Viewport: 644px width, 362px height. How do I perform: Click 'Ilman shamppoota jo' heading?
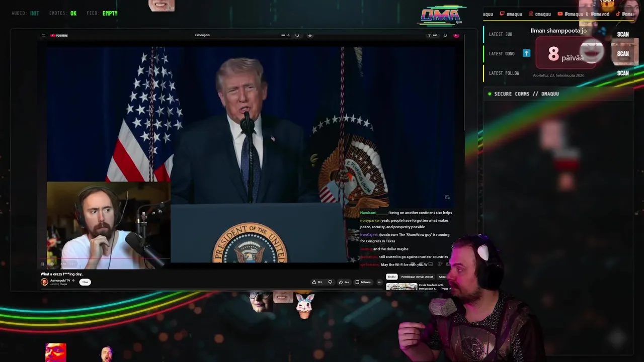(x=558, y=31)
